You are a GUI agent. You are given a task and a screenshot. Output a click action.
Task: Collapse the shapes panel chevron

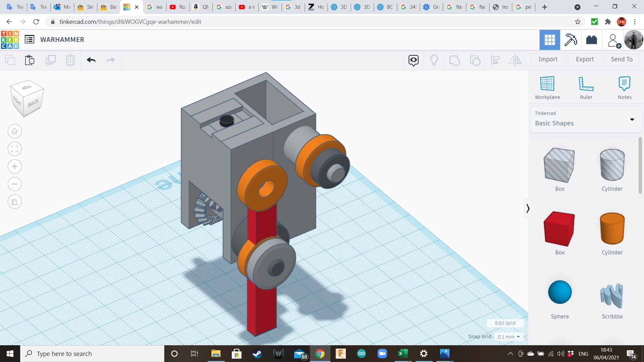click(x=528, y=208)
